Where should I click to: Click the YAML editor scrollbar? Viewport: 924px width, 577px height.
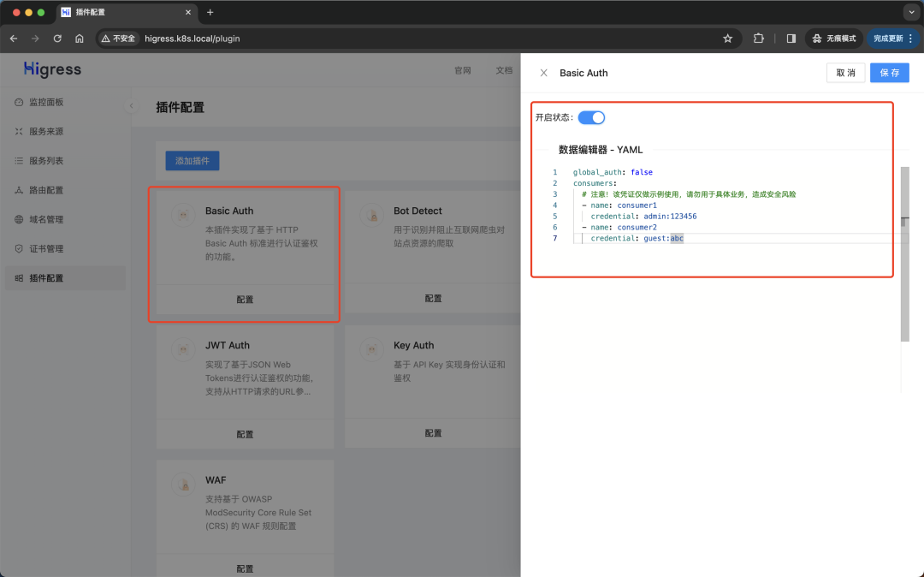coord(904,254)
